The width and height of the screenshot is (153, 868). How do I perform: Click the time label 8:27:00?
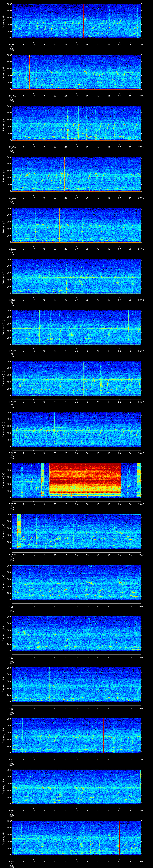pos(12,606)
